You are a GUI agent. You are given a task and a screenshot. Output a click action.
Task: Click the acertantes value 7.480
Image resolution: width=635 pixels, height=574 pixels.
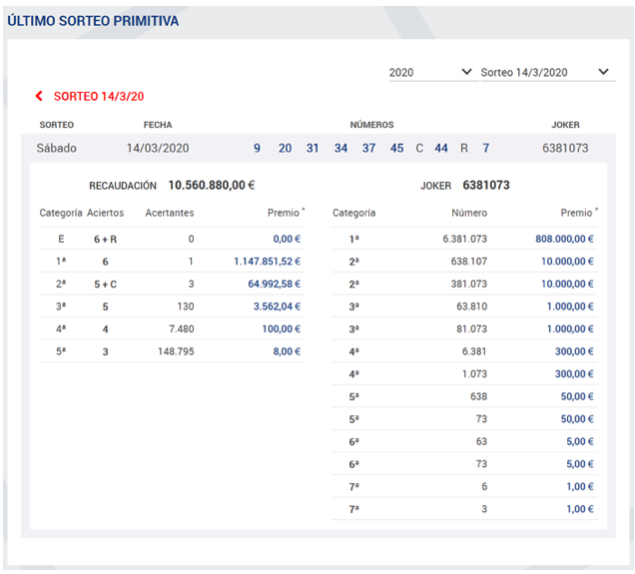tap(181, 329)
